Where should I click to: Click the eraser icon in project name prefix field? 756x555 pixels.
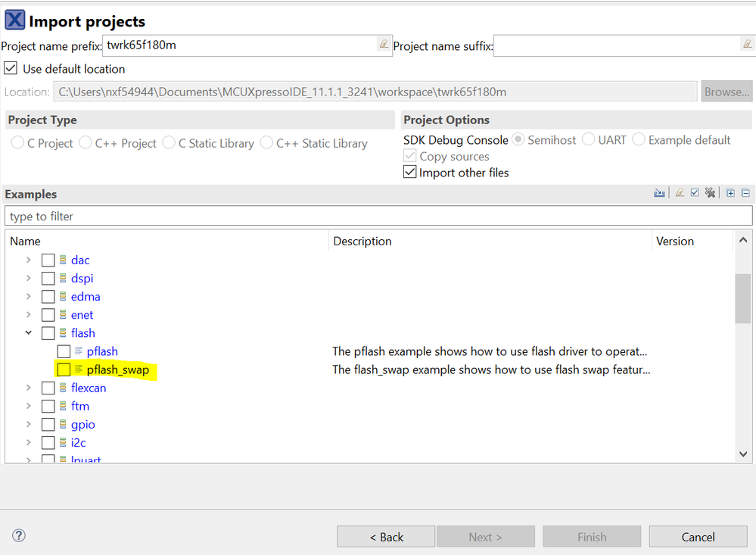pyautogui.click(x=384, y=45)
